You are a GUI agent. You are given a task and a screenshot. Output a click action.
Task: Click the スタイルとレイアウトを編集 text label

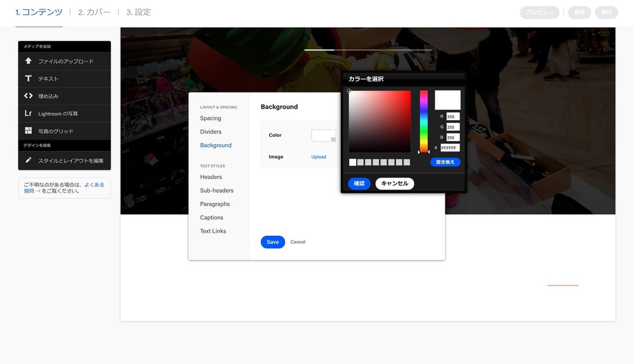pyautogui.click(x=71, y=161)
